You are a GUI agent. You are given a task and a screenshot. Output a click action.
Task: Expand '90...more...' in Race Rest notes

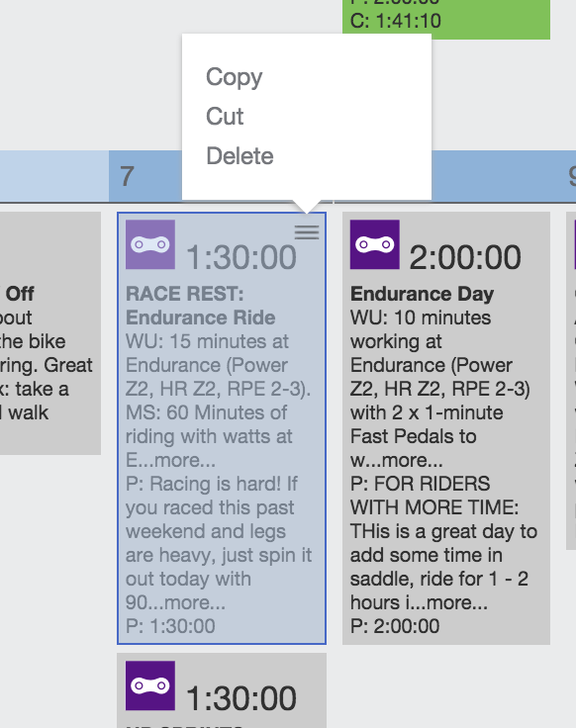pyautogui.click(x=175, y=602)
